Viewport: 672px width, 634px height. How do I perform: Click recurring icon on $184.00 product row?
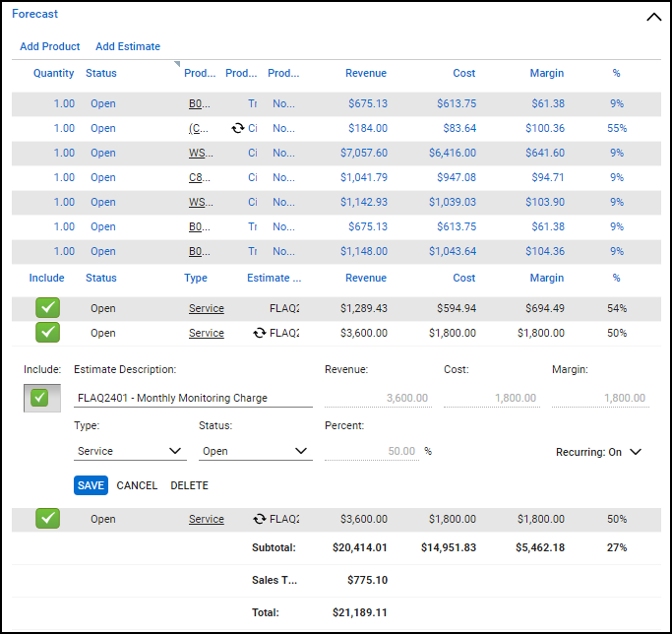(237, 128)
